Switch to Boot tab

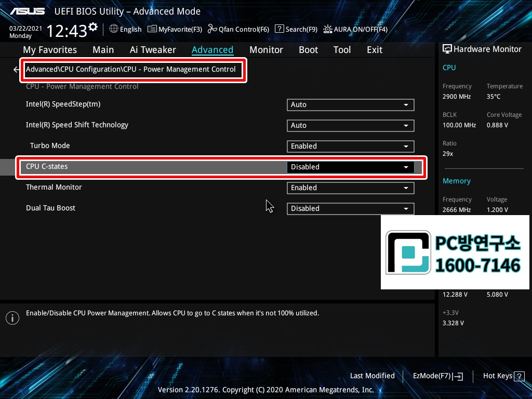coord(308,50)
